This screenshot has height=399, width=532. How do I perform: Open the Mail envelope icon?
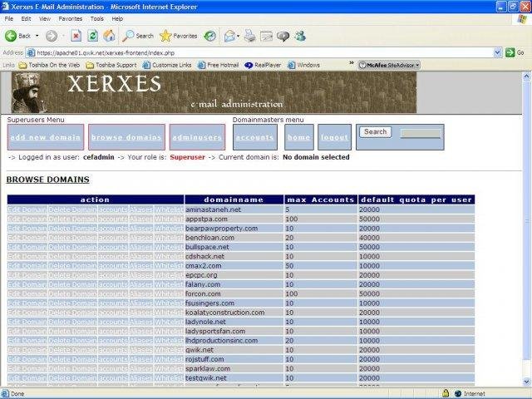click(229, 36)
